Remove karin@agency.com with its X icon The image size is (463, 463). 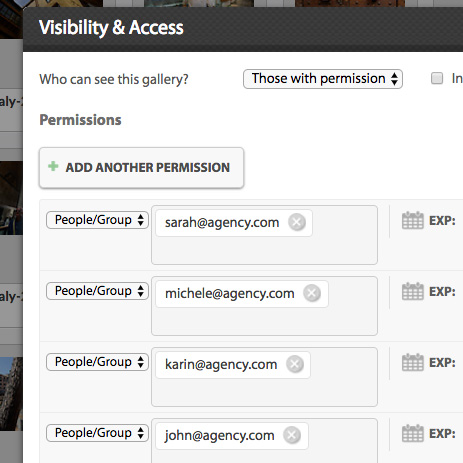click(295, 364)
